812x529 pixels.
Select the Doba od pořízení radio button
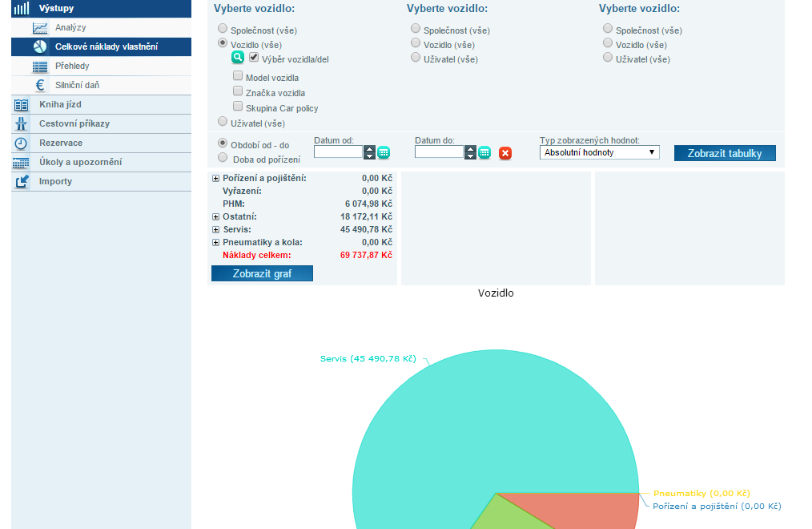(x=223, y=158)
